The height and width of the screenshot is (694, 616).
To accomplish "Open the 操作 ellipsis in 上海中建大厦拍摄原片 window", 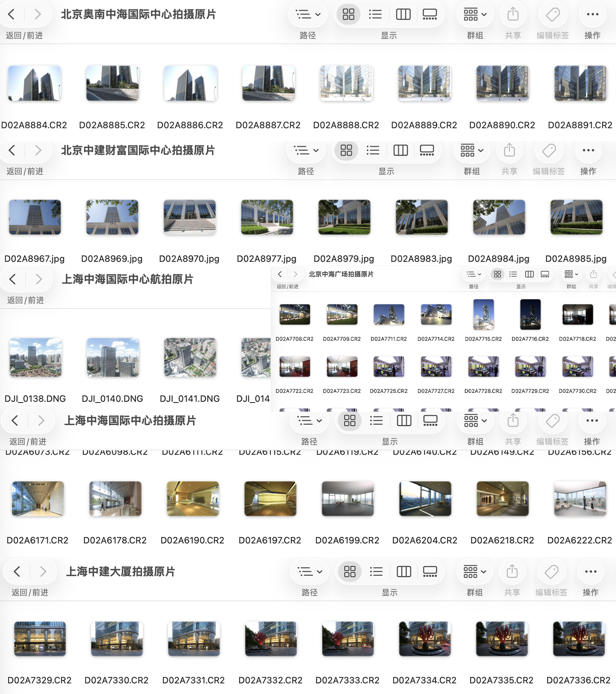I will 591,571.
